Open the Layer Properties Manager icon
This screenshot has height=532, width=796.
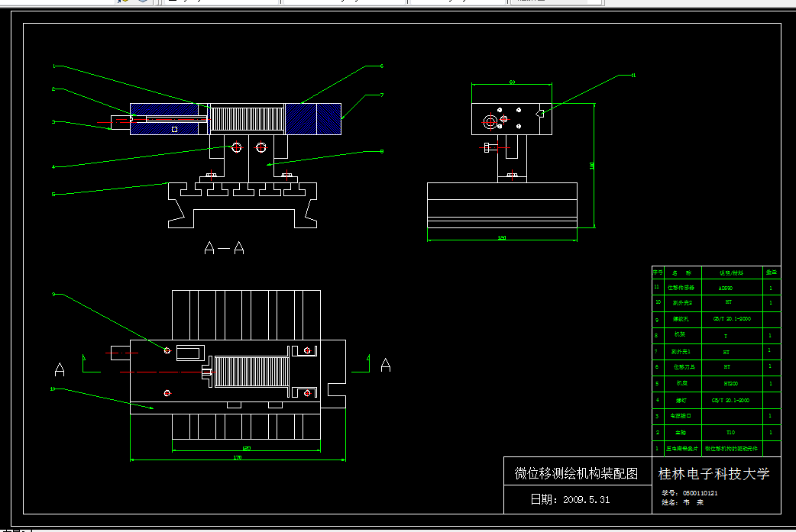[x=122, y=2]
